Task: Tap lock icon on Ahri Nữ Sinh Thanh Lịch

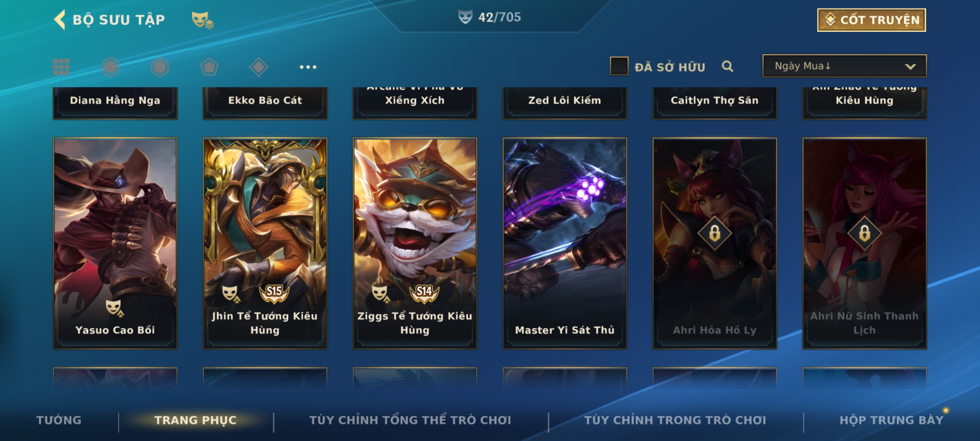Action: (864, 234)
